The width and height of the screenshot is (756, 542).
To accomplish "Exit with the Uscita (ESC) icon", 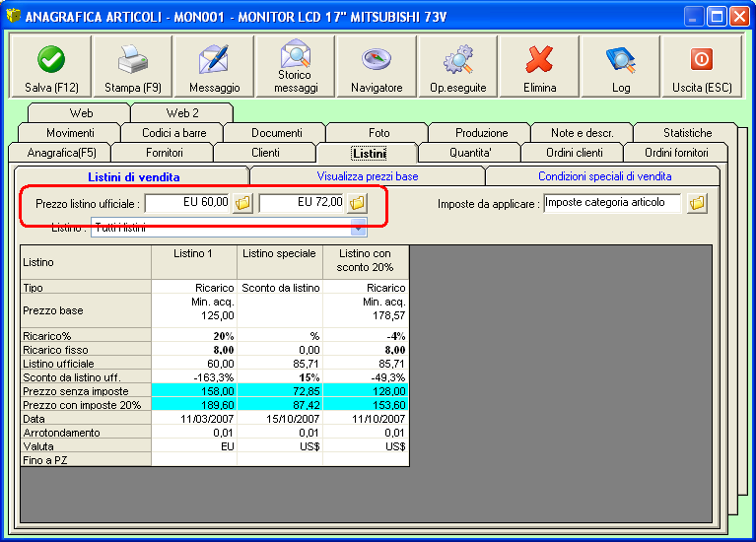I will 702,59.
